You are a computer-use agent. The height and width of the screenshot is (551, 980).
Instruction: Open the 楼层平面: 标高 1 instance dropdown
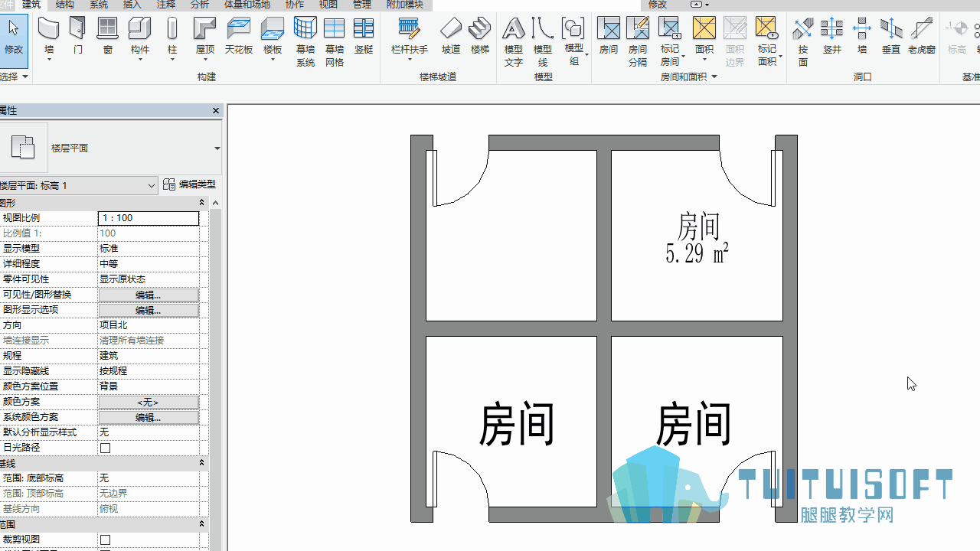pyautogui.click(x=152, y=185)
